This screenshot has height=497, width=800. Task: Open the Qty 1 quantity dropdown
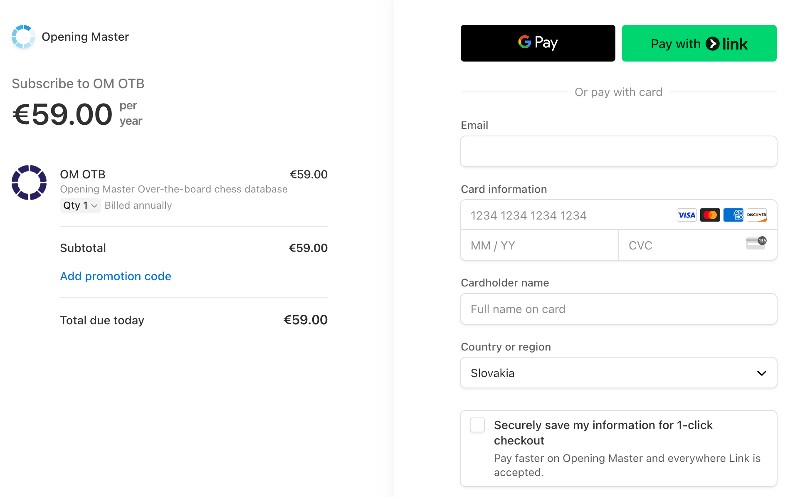click(x=80, y=205)
